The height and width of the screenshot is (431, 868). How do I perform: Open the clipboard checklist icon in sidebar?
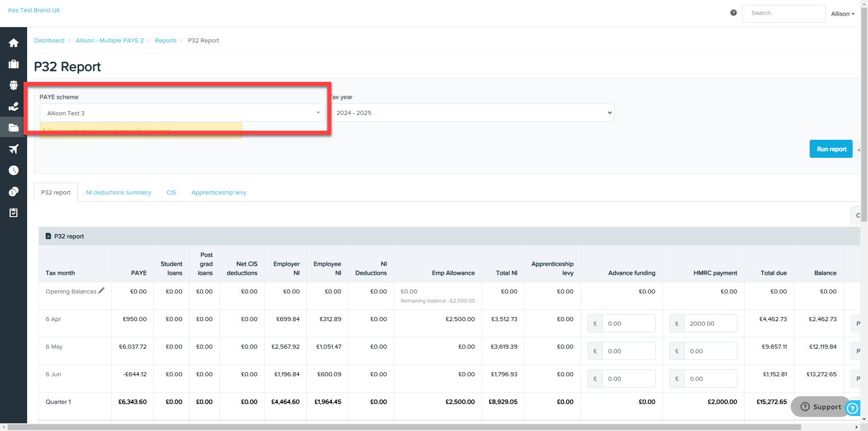(x=14, y=213)
